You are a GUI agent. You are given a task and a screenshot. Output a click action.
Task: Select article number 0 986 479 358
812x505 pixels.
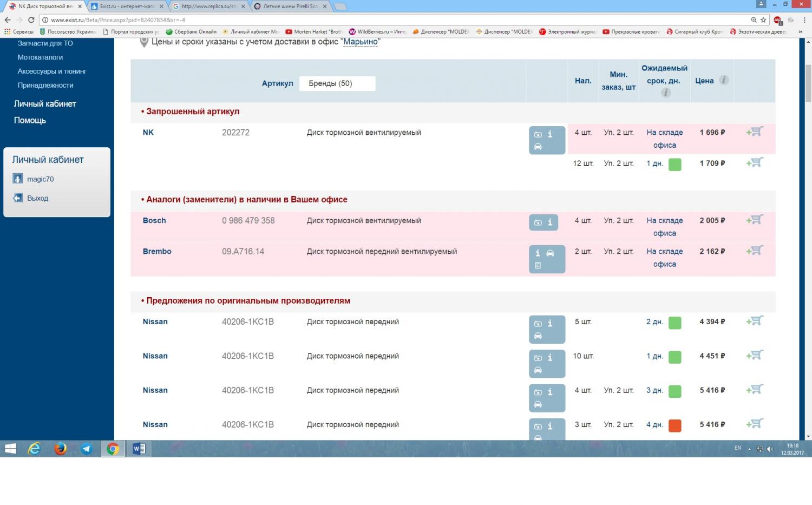pos(248,220)
